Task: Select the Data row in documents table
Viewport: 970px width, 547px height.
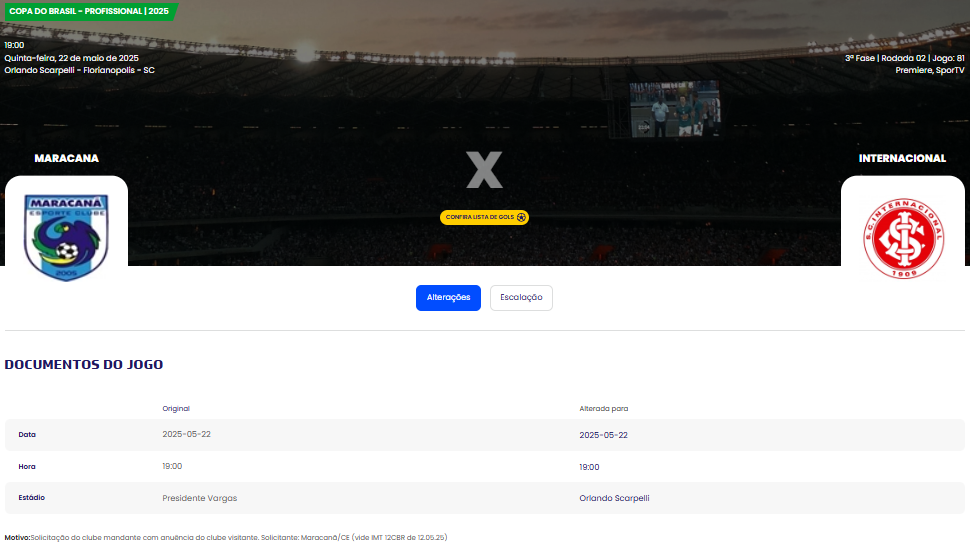Action: point(485,435)
